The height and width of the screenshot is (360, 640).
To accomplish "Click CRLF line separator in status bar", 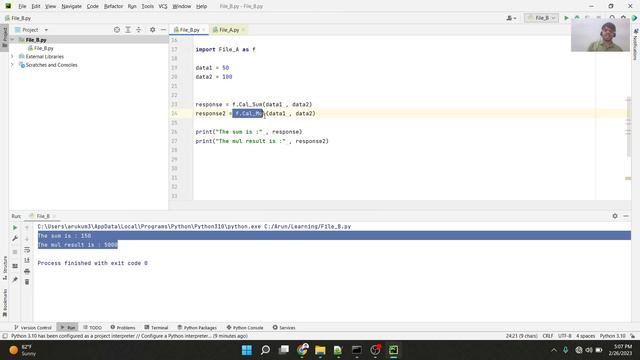I will coord(548,336).
